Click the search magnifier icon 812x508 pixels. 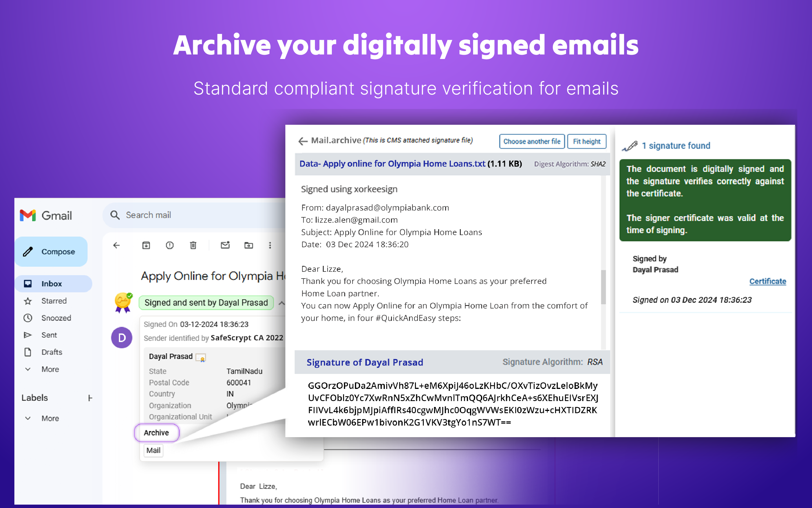(x=115, y=215)
